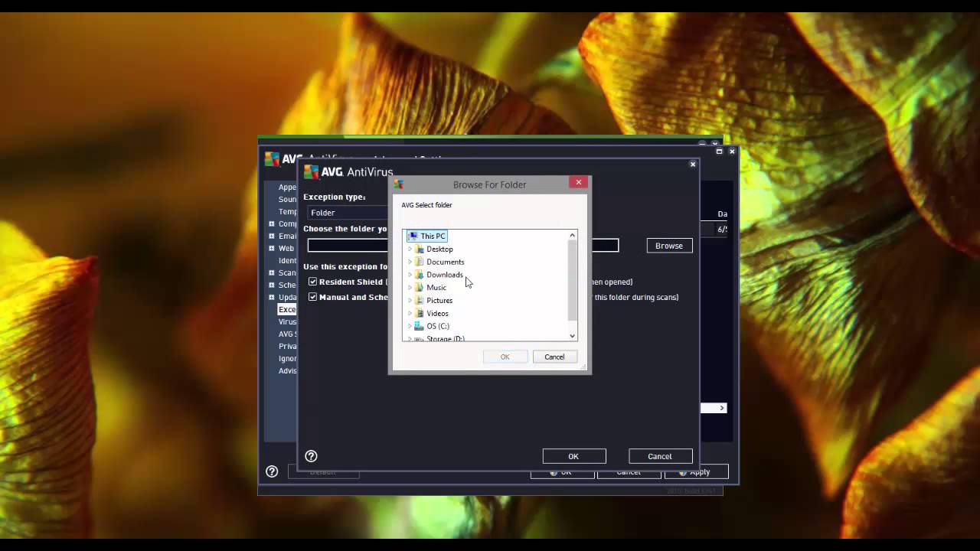Click the folder tree scroll up arrow
Image resolution: width=980 pixels, height=551 pixels.
pos(572,236)
